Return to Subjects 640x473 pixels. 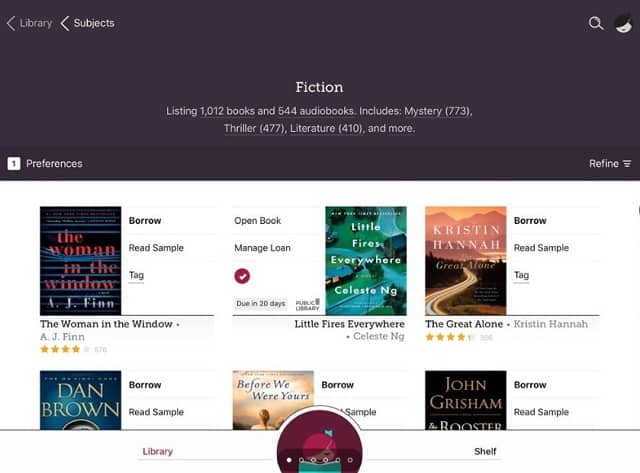click(x=87, y=23)
